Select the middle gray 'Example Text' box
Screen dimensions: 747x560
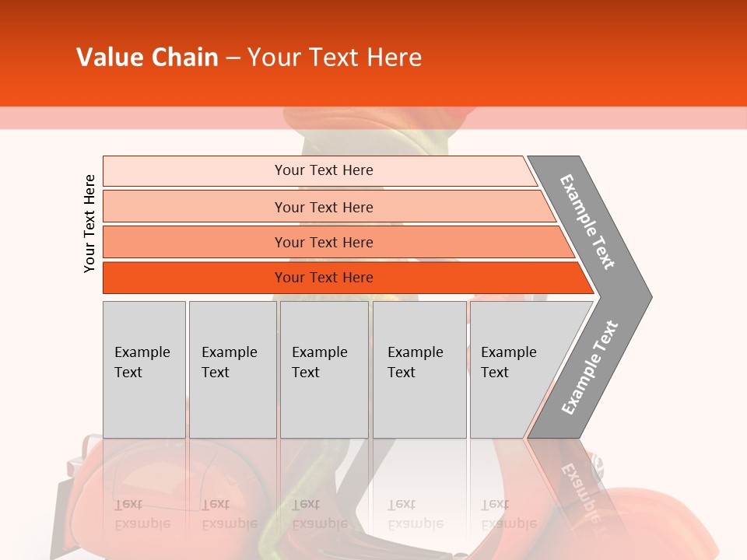click(324, 369)
